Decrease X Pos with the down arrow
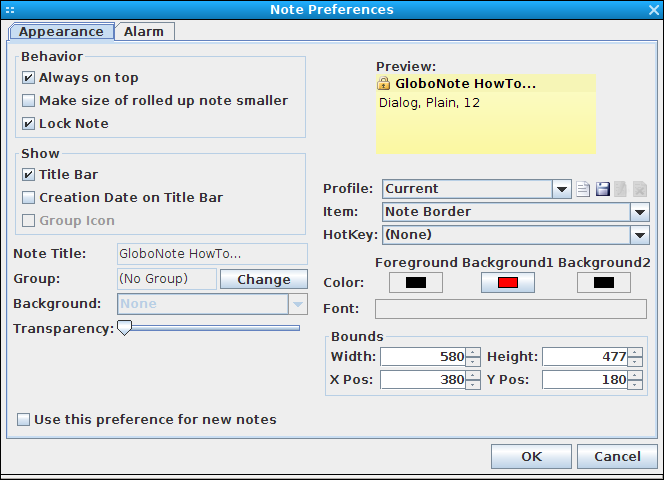664x480 pixels. point(473,384)
